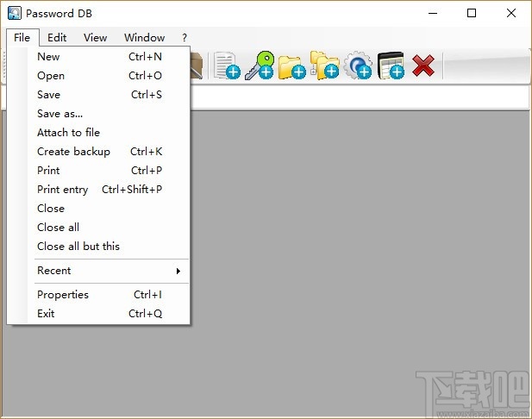The width and height of the screenshot is (532, 419).
Task: Click the add table entry icon
Action: tap(391, 66)
